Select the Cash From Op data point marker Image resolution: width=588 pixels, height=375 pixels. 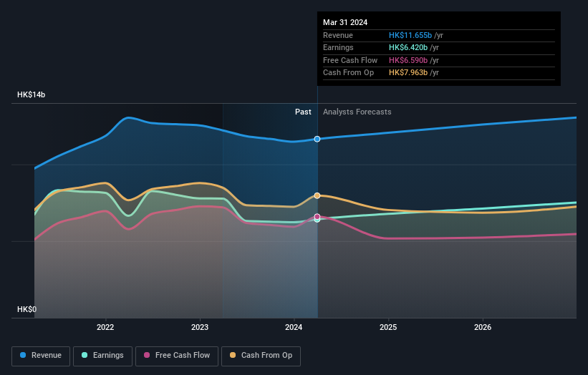tap(317, 195)
